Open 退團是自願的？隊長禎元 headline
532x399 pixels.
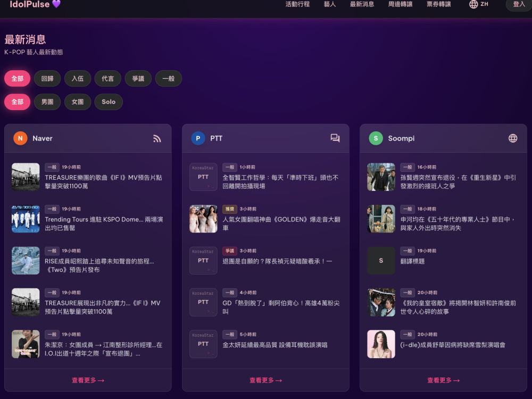coord(277,261)
